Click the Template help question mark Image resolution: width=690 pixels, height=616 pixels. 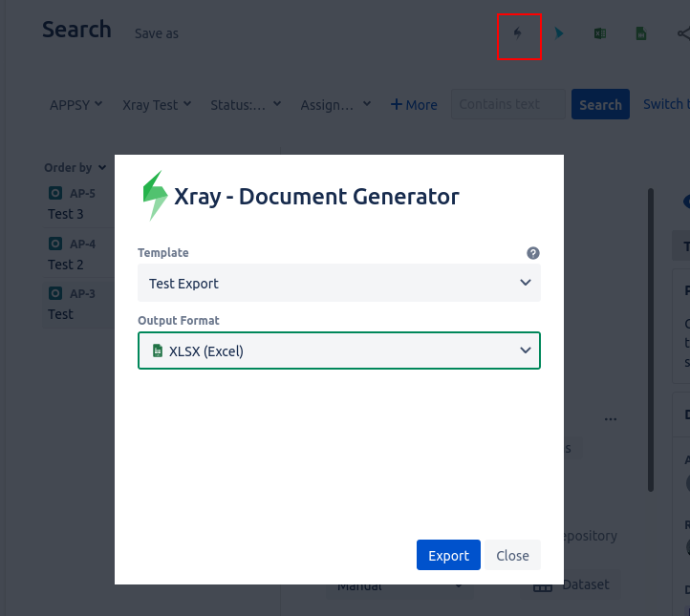pyautogui.click(x=533, y=253)
